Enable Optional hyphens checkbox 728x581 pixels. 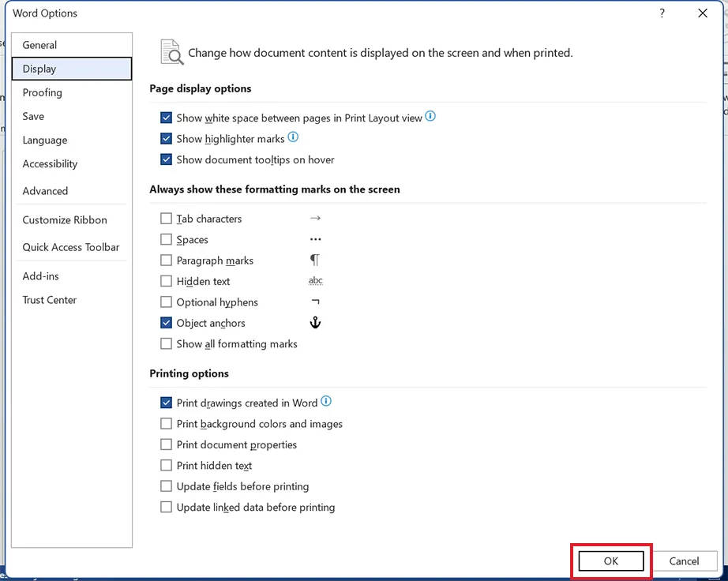coord(167,302)
